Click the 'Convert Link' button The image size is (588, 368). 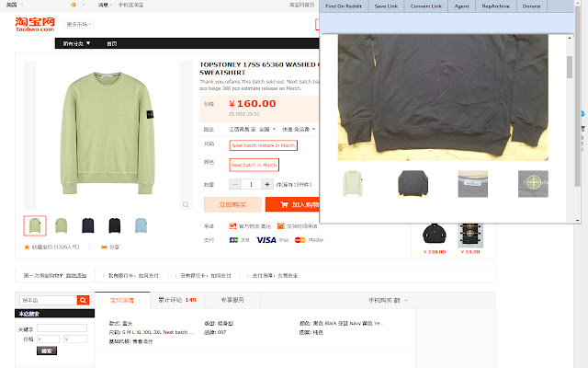coord(425,6)
